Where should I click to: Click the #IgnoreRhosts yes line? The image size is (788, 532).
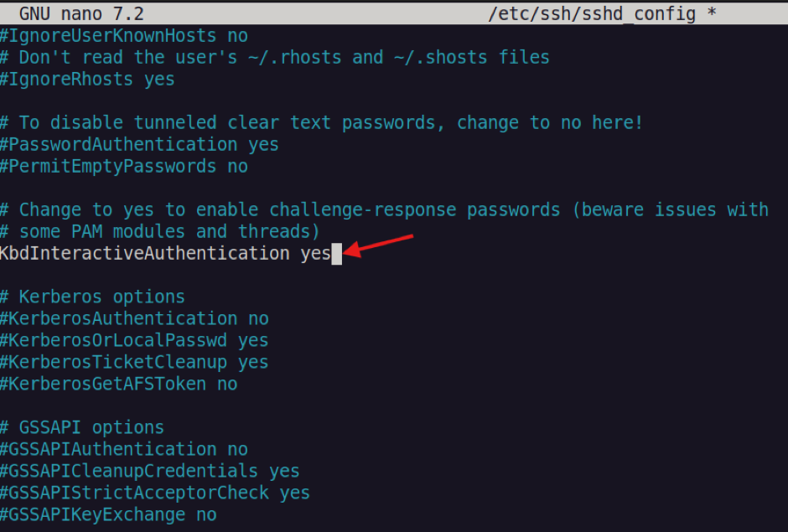87,80
